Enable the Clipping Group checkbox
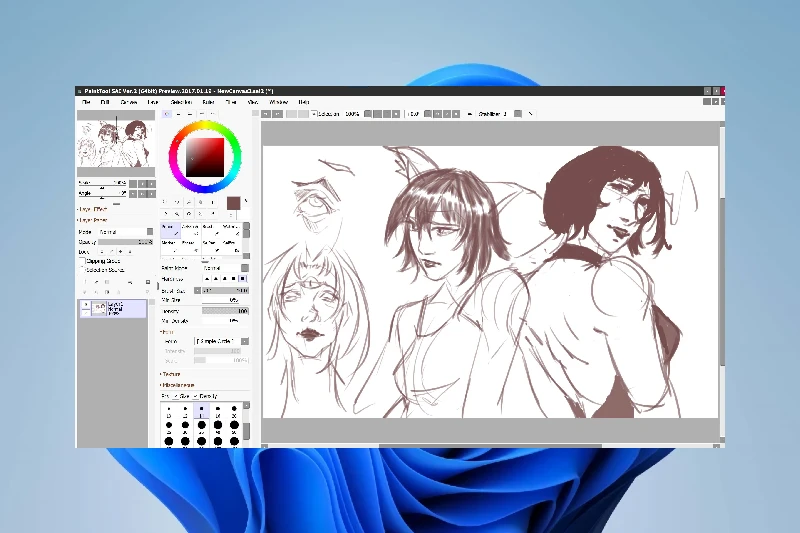Image resolution: width=800 pixels, height=533 pixels. click(x=83, y=260)
